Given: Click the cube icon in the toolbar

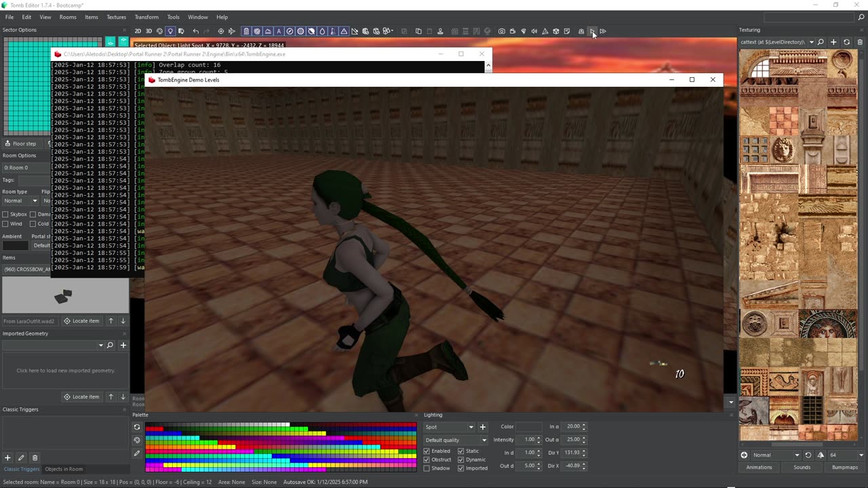Looking at the screenshot, I should click(556, 31).
